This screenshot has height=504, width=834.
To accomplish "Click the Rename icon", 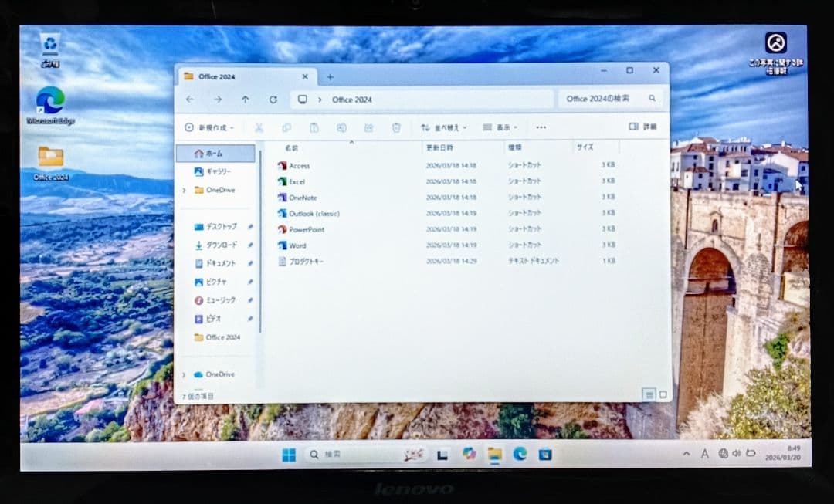I will tap(341, 127).
